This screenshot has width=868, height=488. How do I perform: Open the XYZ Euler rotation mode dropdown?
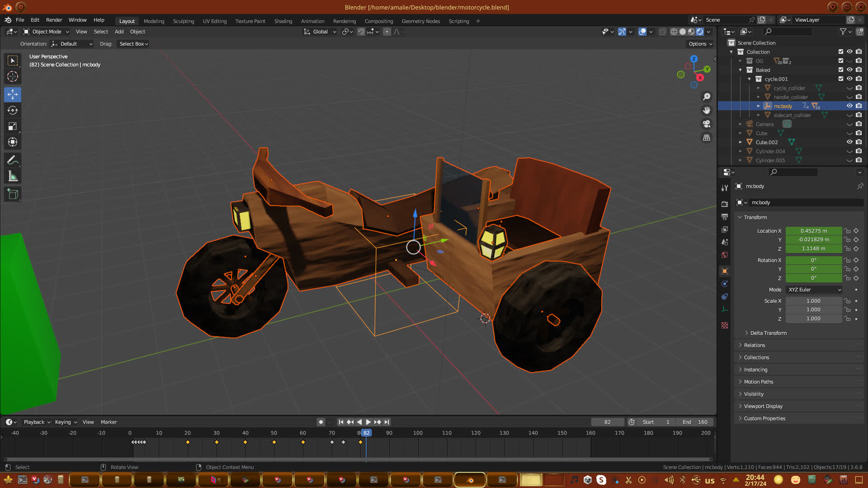[814, 290]
